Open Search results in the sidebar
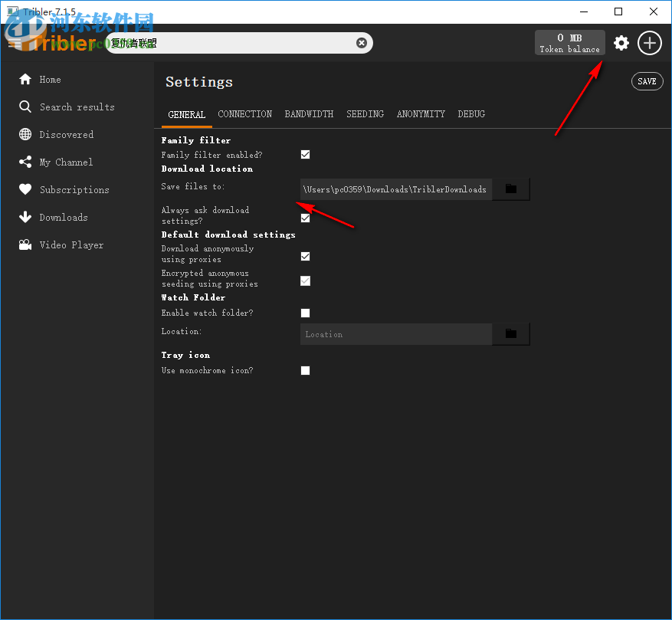The image size is (672, 620). [67, 107]
